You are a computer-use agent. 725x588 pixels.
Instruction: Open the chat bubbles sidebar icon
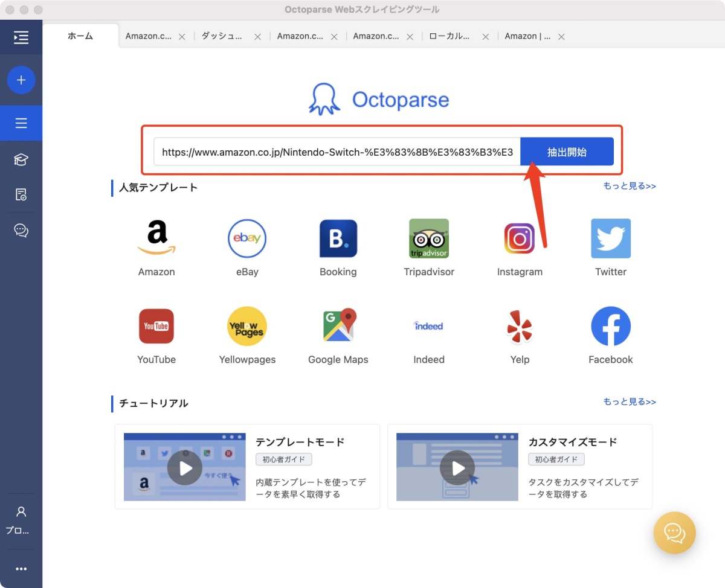point(21,231)
